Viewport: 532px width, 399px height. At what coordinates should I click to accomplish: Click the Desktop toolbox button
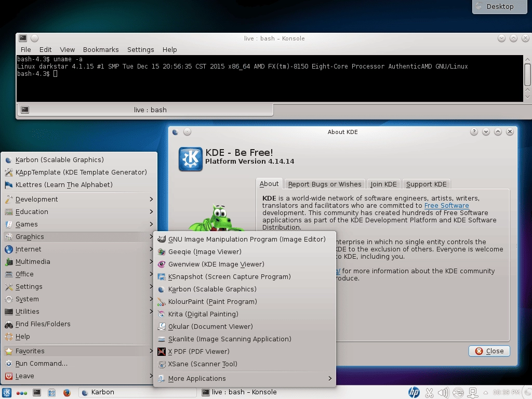[500, 6]
